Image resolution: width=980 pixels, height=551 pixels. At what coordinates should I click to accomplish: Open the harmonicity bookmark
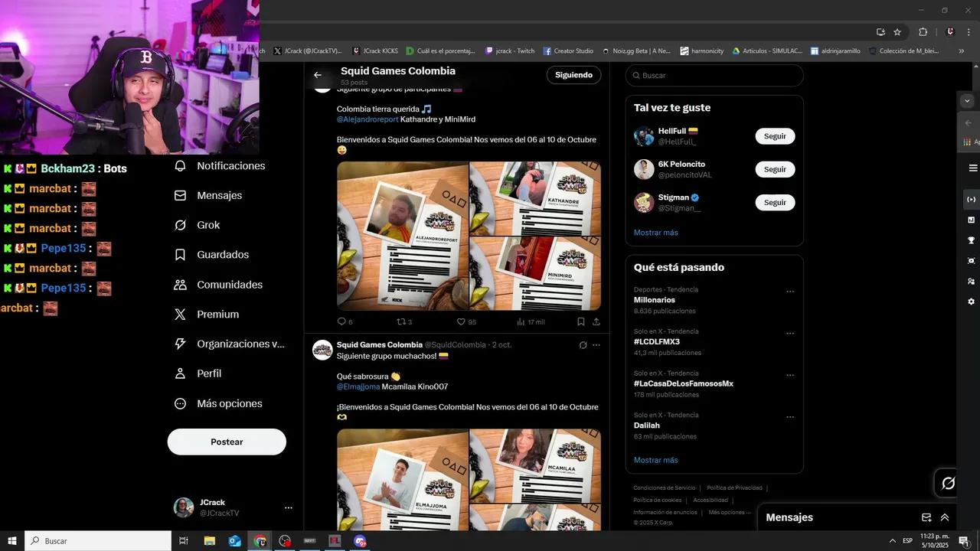[701, 51]
